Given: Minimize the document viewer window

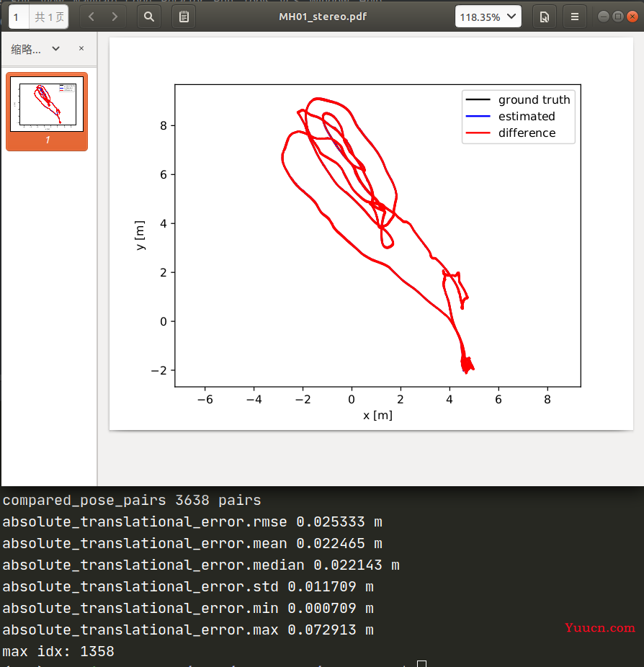Looking at the screenshot, I should point(603,17).
